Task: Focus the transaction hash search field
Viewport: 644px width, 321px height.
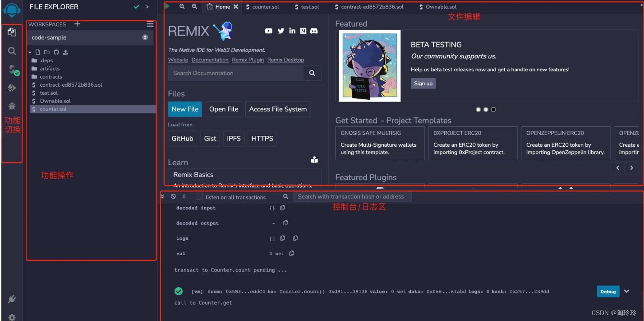Action: [352, 196]
